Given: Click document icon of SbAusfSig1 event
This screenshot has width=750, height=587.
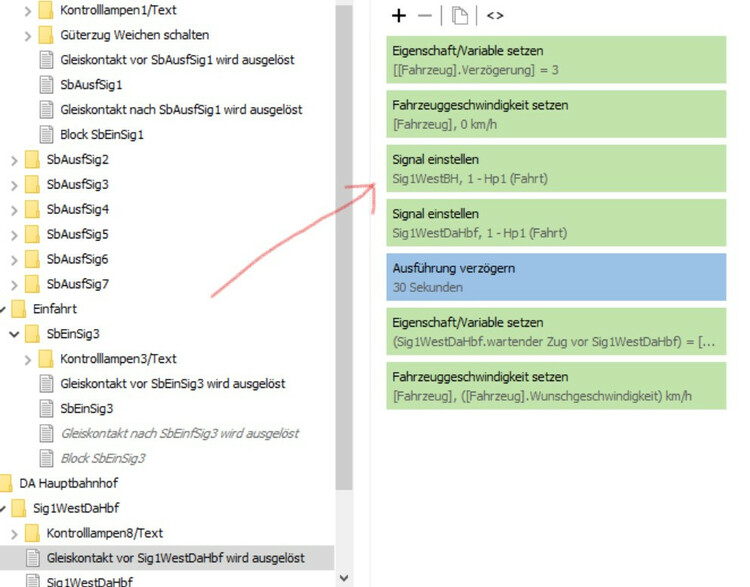Looking at the screenshot, I should (46, 85).
